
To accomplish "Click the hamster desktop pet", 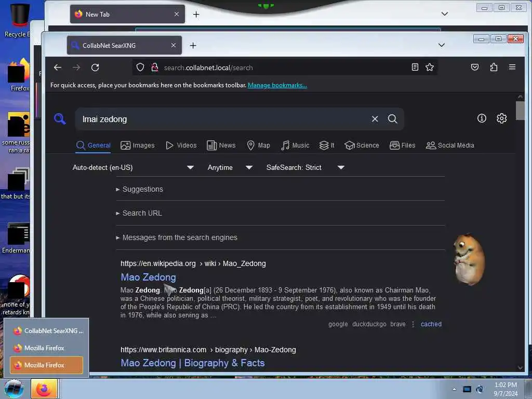I will pyautogui.click(x=470, y=259).
